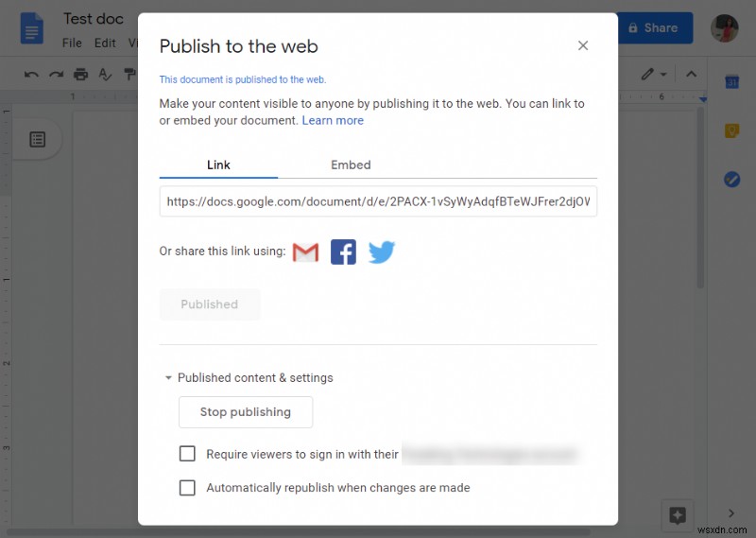
Task: Open the File menu
Action: (x=72, y=43)
